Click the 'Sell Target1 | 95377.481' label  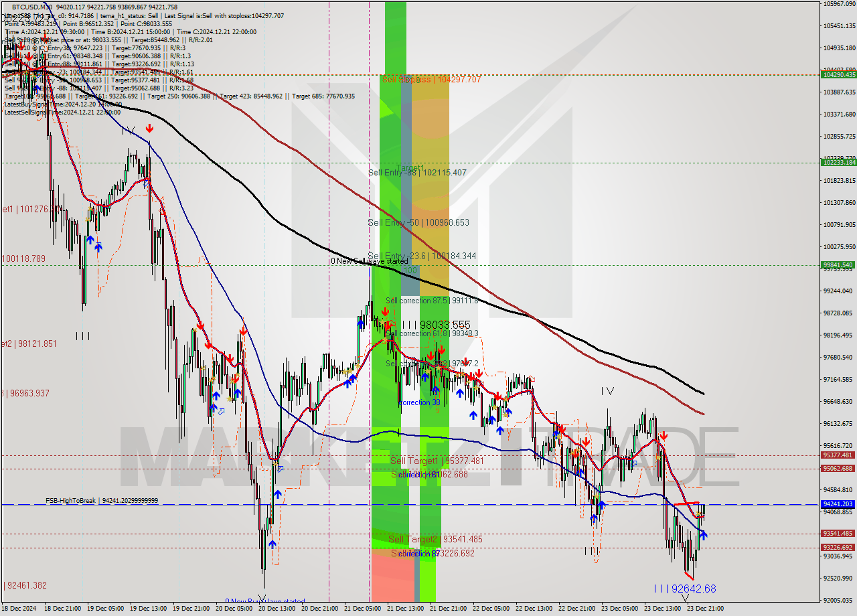tap(437, 461)
